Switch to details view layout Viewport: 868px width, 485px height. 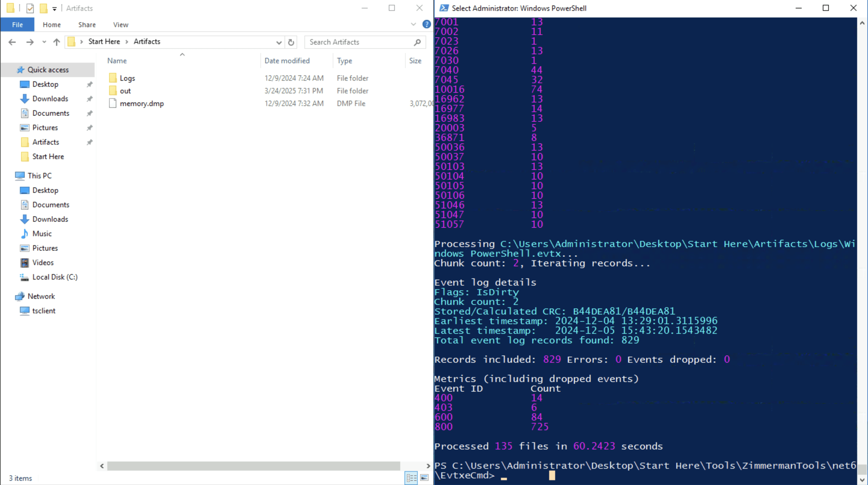click(x=411, y=477)
